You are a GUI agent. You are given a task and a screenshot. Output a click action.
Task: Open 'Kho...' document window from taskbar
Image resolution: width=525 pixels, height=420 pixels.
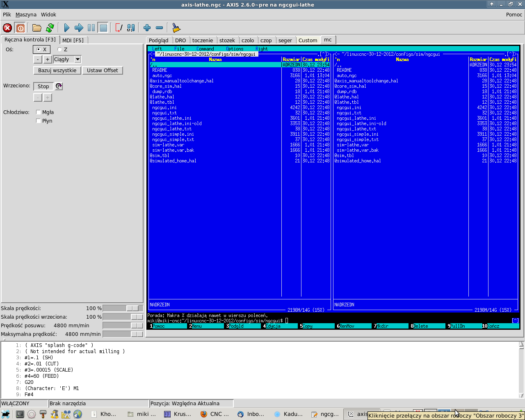pyautogui.click(x=104, y=414)
